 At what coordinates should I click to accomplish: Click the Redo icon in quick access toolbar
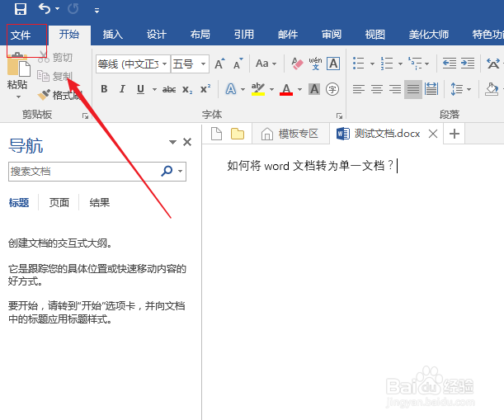(x=73, y=9)
